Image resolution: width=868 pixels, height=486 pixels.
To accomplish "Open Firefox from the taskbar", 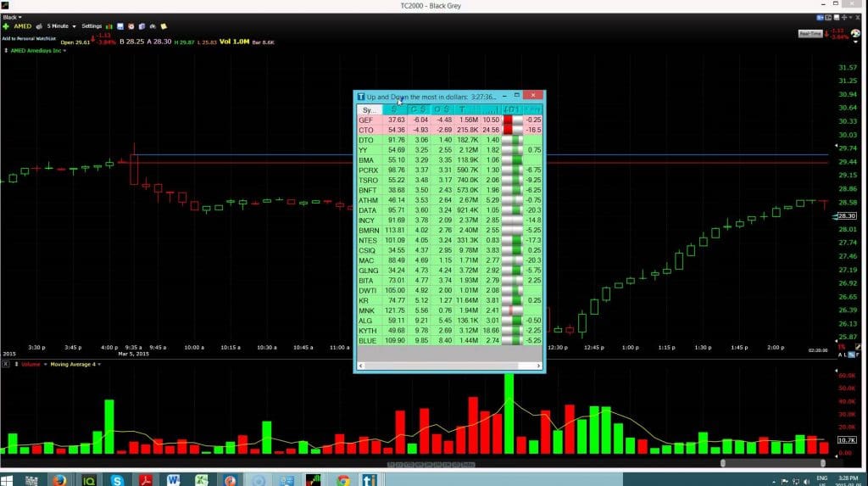I will pyautogui.click(x=59, y=480).
